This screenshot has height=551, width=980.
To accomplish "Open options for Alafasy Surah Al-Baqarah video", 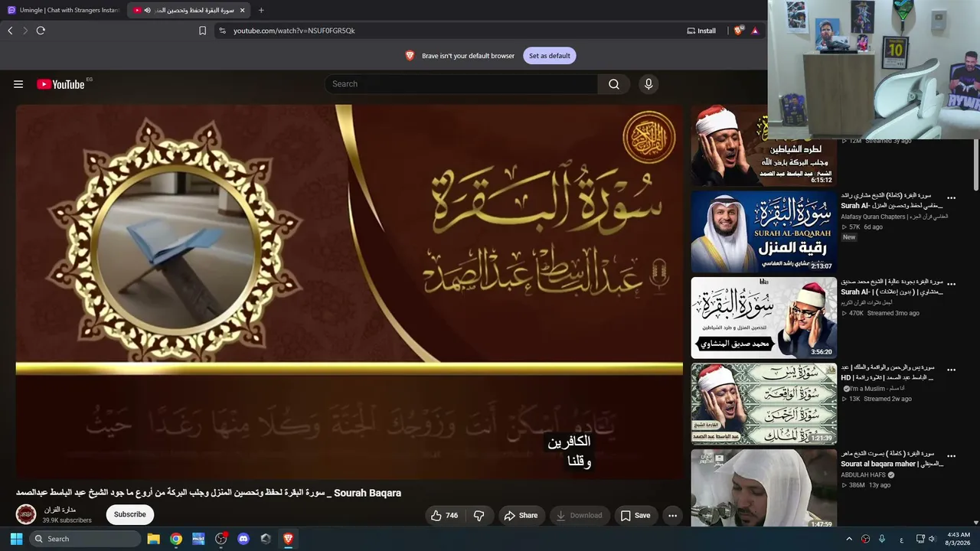I will 952,198.
